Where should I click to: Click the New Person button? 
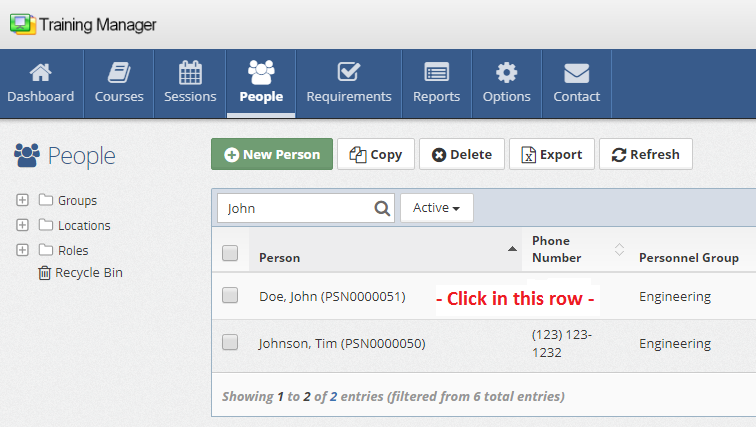[272, 154]
